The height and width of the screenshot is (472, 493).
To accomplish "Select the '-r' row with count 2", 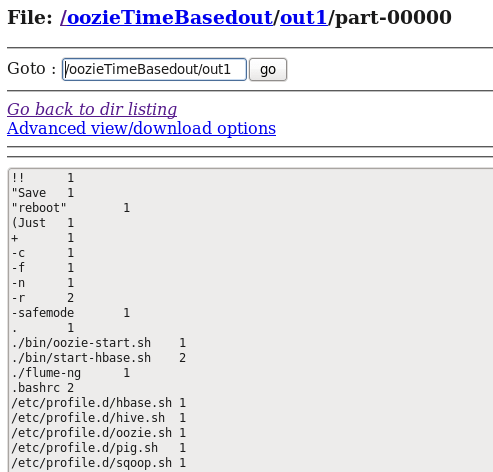I will coord(43,298).
